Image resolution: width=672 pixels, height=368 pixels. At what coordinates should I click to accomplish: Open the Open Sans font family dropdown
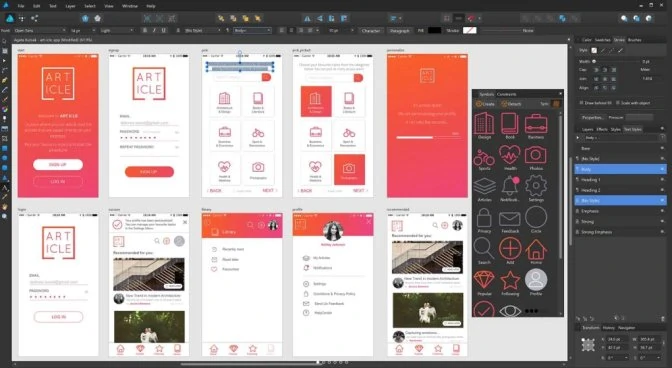pyautogui.click(x=39, y=30)
